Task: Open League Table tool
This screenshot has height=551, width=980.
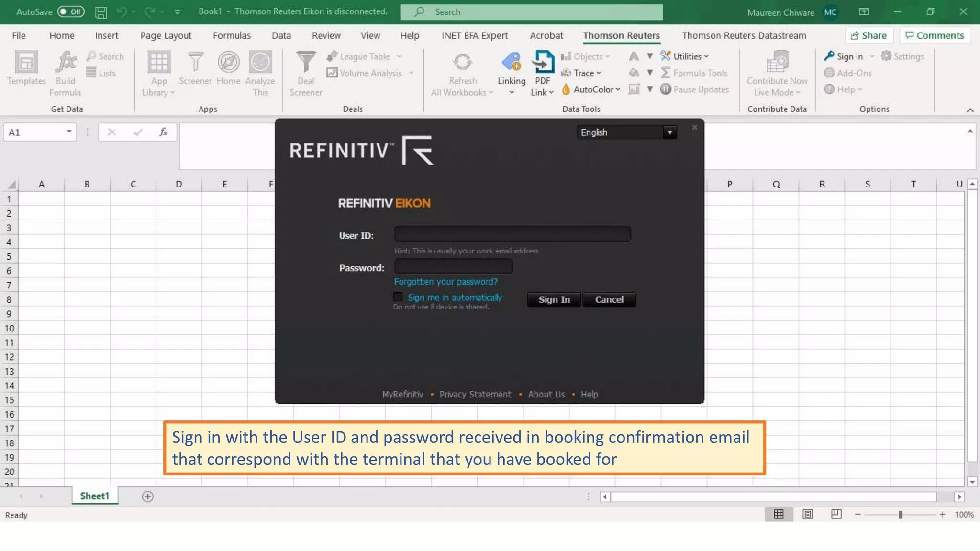Action: click(364, 56)
